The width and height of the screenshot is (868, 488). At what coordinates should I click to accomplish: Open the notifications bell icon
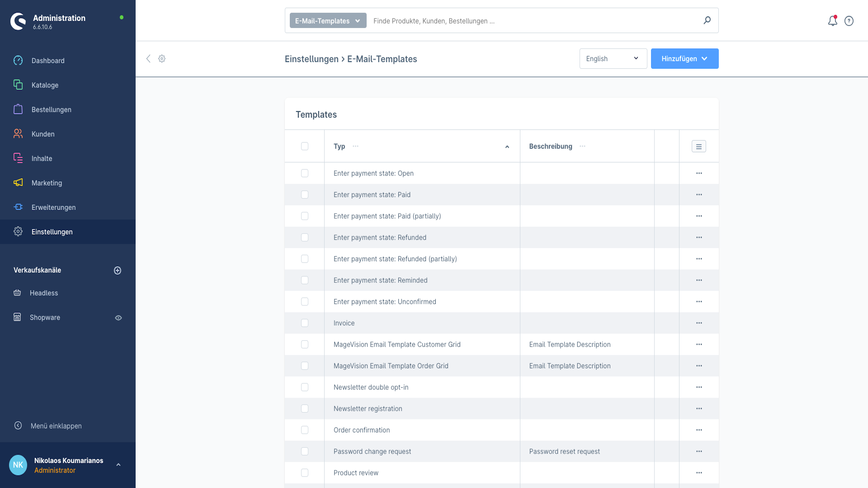click(832, 21)
